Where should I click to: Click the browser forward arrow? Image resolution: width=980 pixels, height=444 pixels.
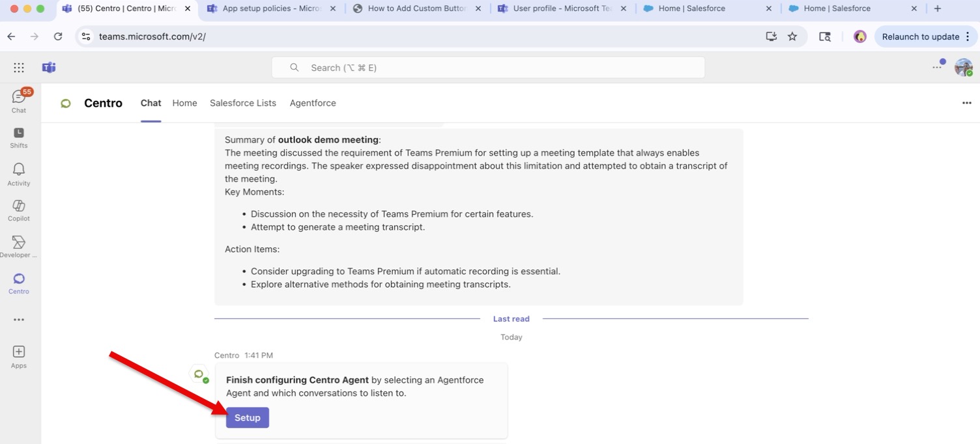[x=35, y=36]
